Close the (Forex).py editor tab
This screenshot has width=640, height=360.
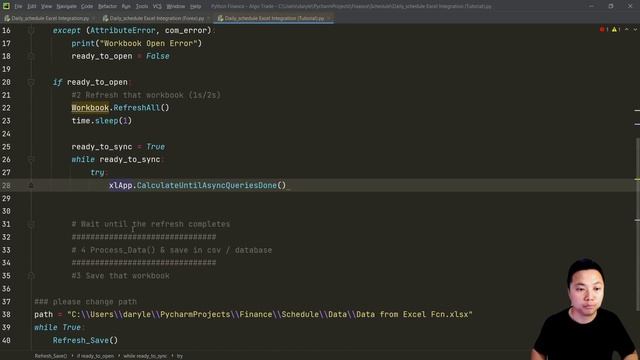tap(209, 18)
